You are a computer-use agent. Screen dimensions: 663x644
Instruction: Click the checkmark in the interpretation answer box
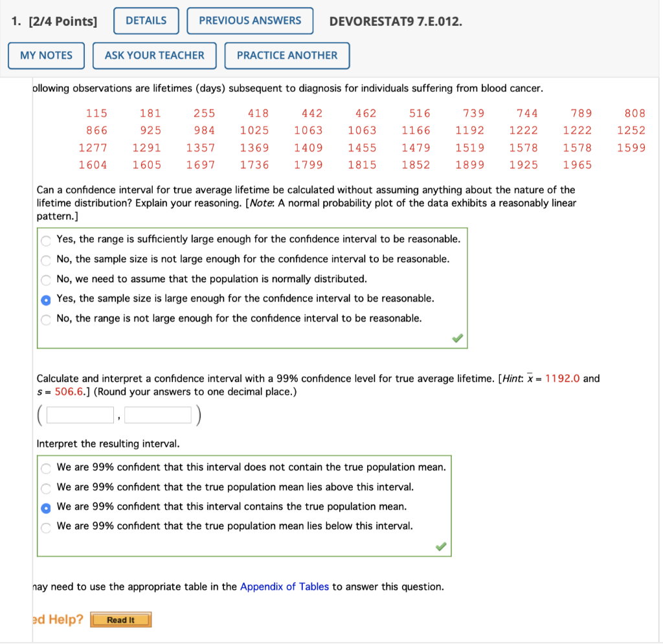coord(441,546)
